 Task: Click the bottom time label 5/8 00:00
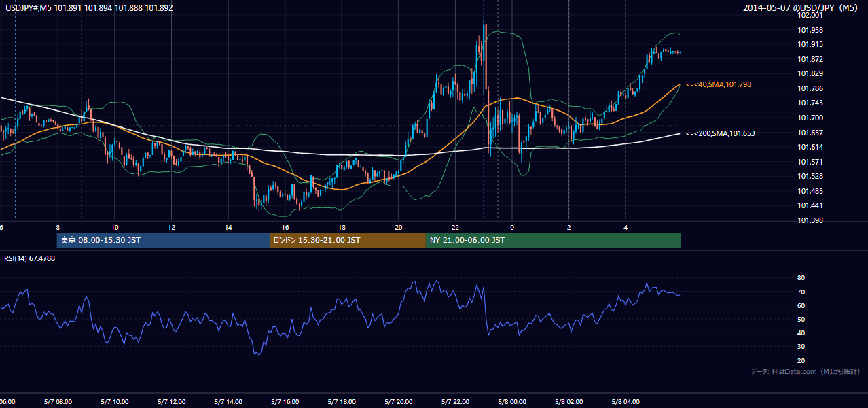(512, 402)
